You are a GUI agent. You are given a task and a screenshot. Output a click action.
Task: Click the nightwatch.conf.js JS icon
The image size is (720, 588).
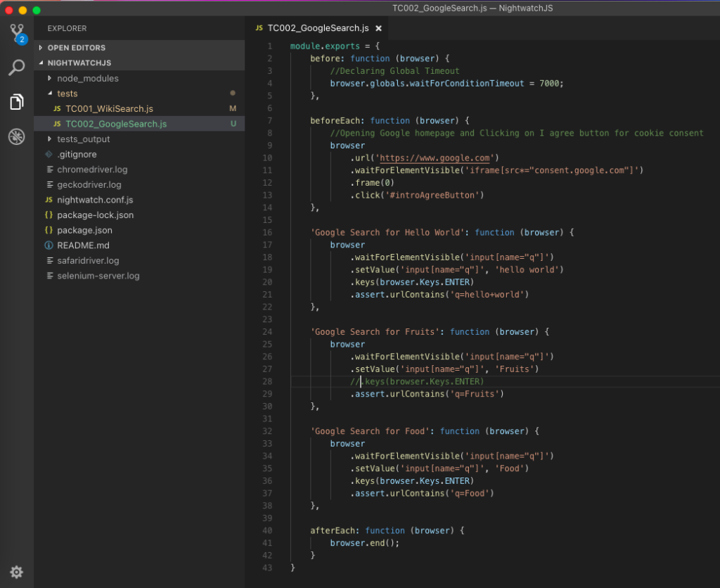[x=49, y=200]
